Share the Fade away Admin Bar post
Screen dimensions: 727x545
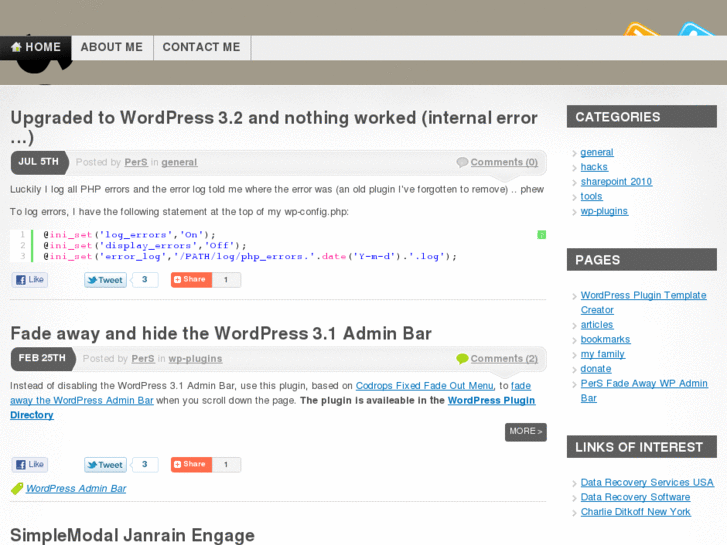pyautogui.click(x=189, y=464)
